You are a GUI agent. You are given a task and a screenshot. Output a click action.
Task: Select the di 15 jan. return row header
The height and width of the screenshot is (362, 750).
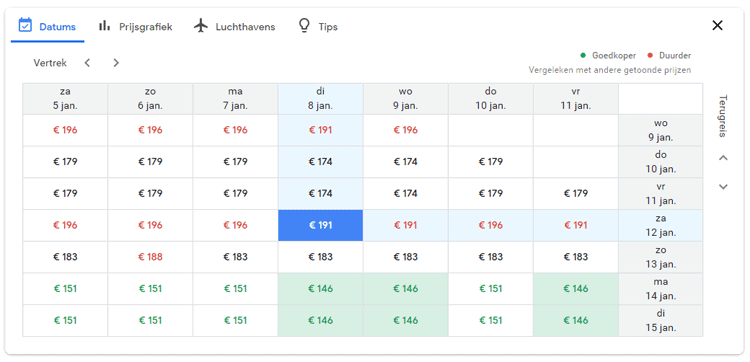[661, 320]
